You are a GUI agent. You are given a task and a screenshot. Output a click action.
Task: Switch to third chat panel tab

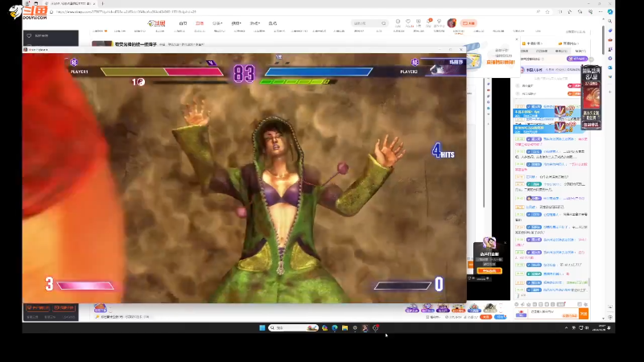(x=561, y=51)
